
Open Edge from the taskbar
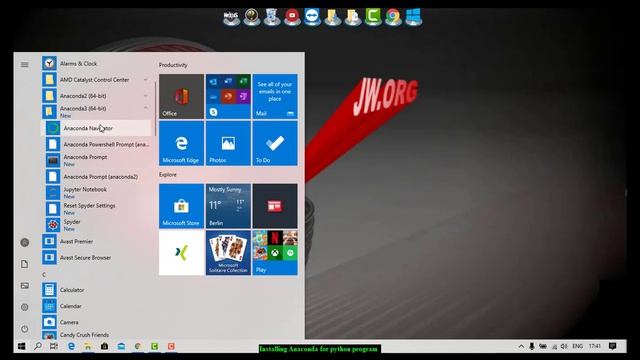point(71,346)
